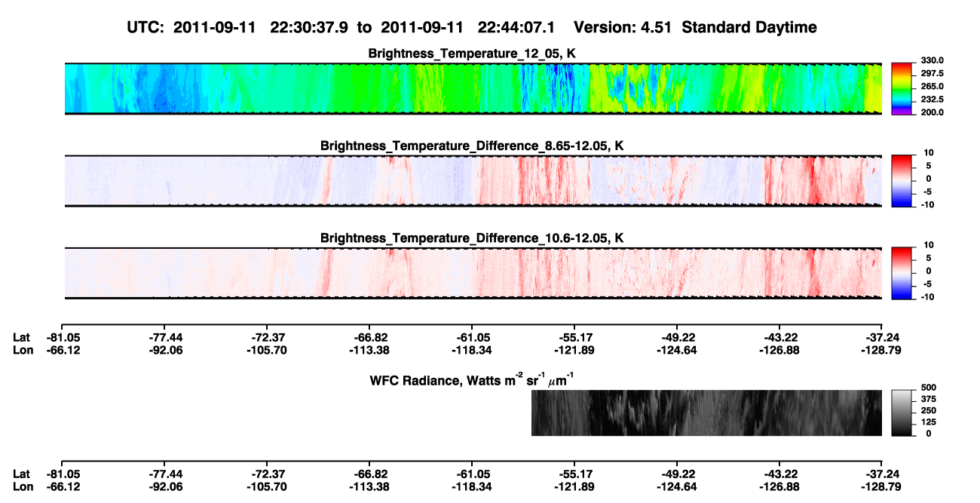This screenshot has height=503, width=980.
Task: Click the 8.65-12.05 difference image strip
Action: click(x=473, y=180)
